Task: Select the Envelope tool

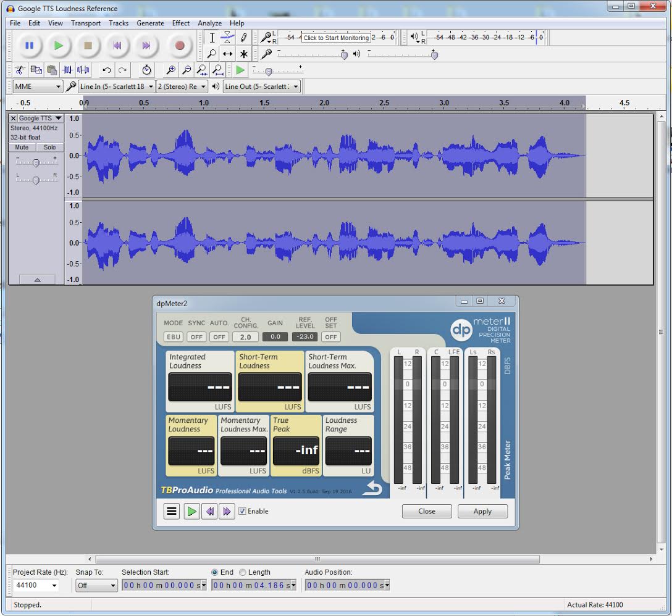Action: (x=227, y=38)
